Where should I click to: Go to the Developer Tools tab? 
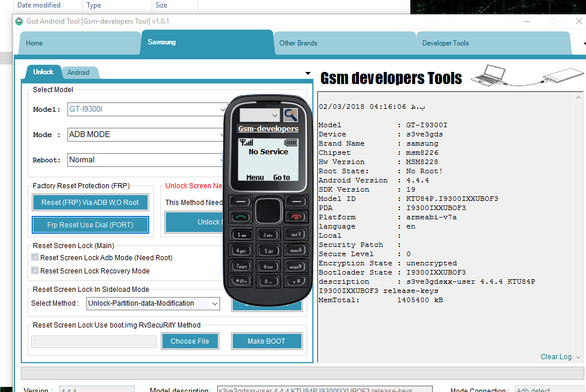point(493,43)
